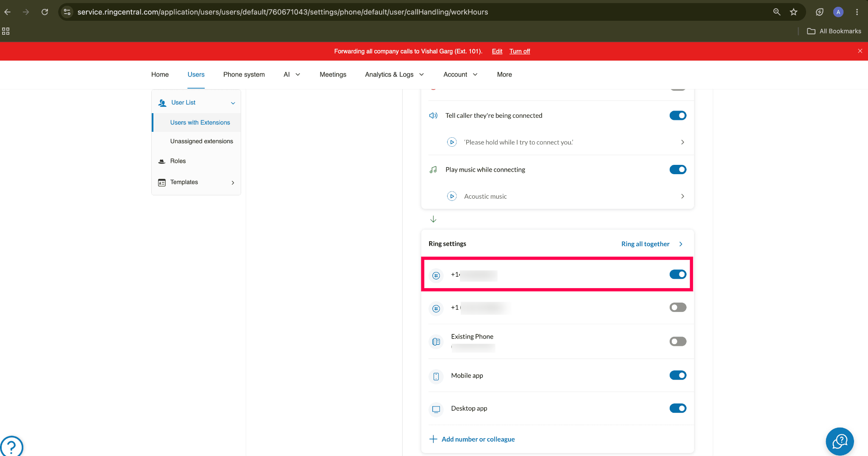Expand the Templates chevron
The width and height of the screenshot is (868, 456).
coord(233,183)
